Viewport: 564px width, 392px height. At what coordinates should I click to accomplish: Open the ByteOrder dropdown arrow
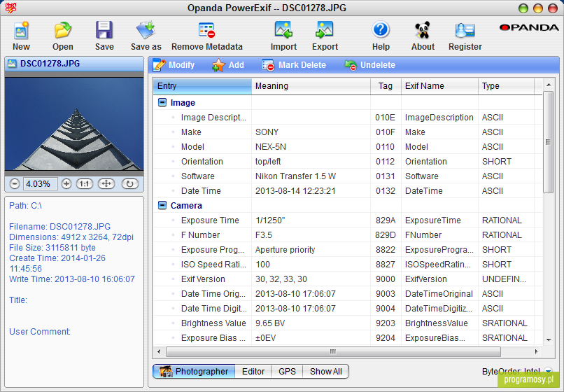tap(548, 371)
